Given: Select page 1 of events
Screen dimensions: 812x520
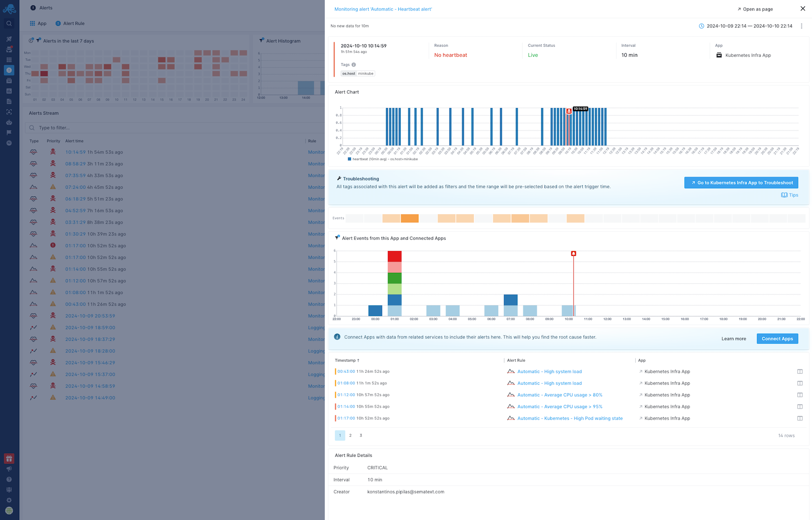Looking at the screenshot, I should click(340, 435).
